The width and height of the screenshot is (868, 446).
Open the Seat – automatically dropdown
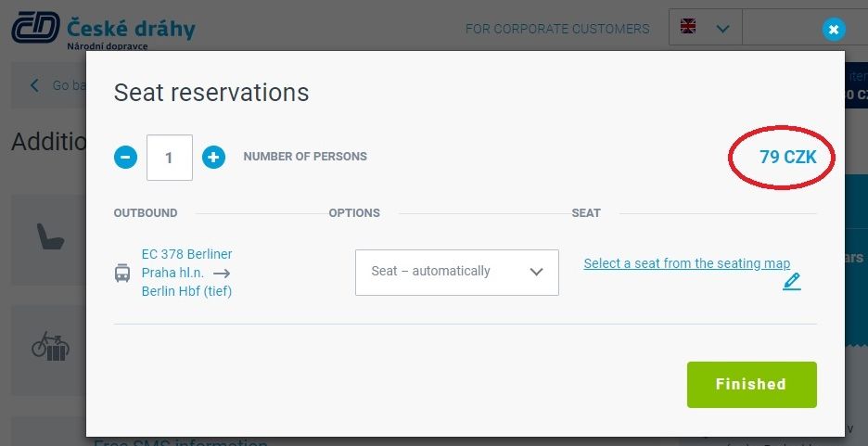click(456, 273)
